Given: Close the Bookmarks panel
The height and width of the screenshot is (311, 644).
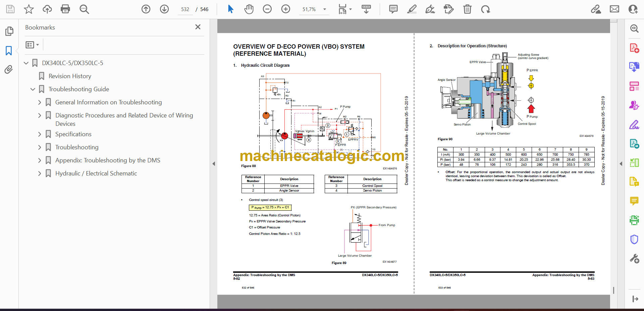Looking at the screenshot, I should click(x=198, y=27).
